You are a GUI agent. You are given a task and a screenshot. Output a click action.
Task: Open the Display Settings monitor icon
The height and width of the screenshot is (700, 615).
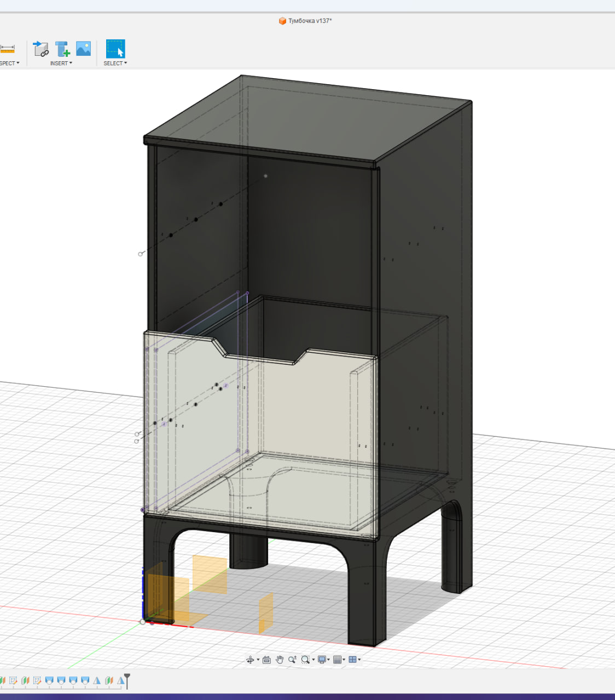322,660
